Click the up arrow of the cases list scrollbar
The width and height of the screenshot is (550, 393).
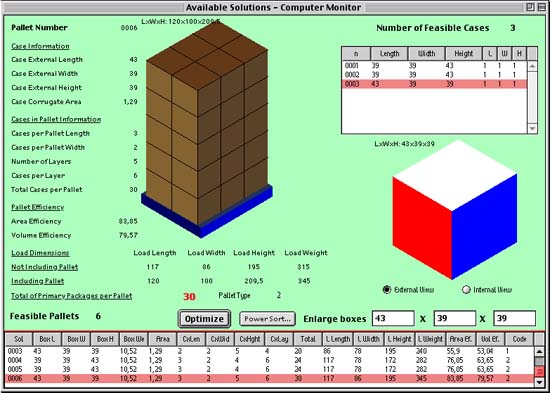(532, 66)
